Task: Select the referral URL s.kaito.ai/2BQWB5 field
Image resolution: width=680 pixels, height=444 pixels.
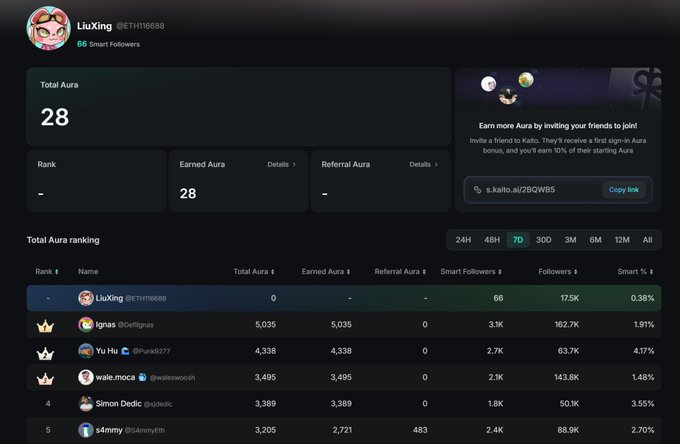Action: point(558,190)
